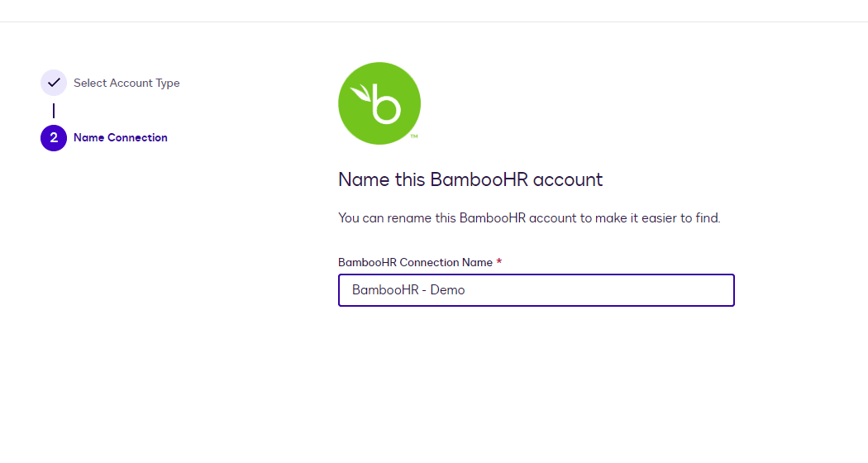868x463 pixels.
Task: Click the red required asterisk
Action: [x=499, y=263]
